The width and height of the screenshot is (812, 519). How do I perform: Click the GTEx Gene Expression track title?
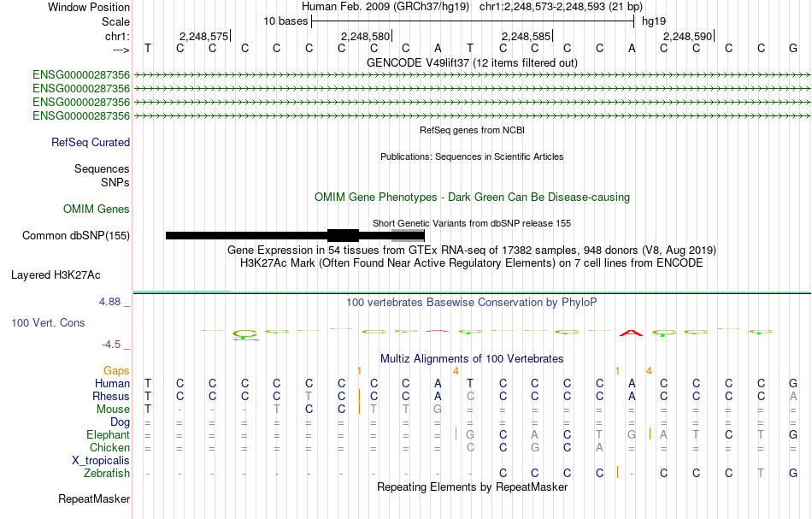472,251
